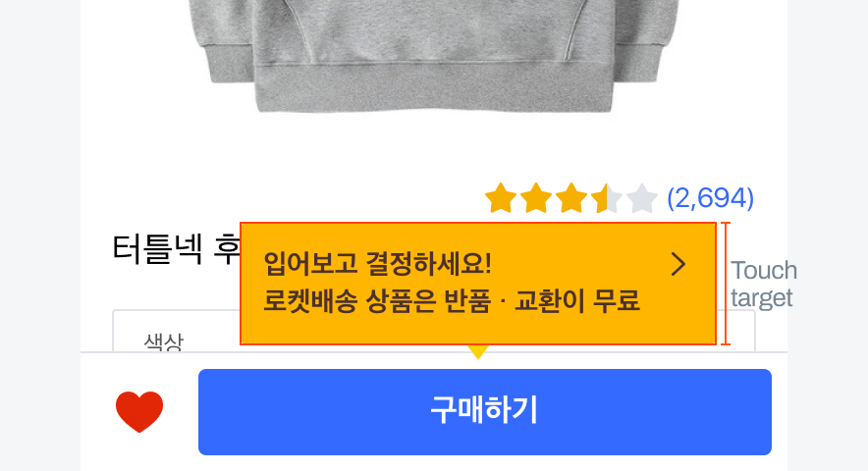Tap the red heart wishlist icon
Screen dimensions: 868x471
[139, 411]
